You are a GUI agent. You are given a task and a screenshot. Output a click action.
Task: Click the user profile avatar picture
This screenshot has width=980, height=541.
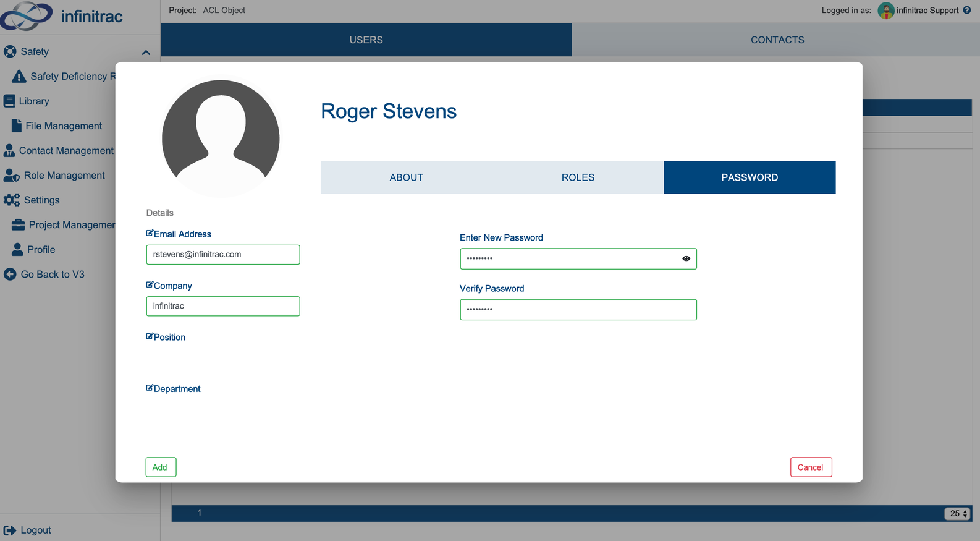[x=221, y=138]
